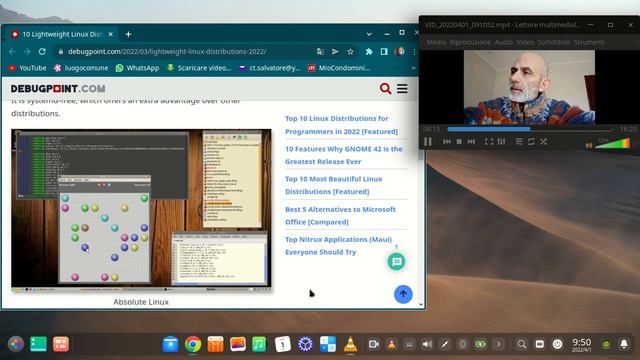
Task: Click the DEBUGPOINT.COM site logo
Action: 58,89
